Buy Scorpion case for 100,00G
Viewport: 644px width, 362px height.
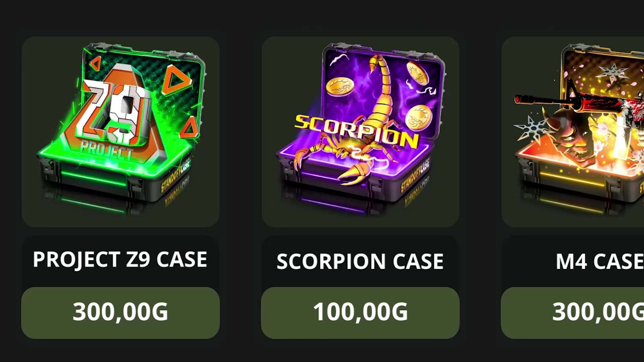tap(360, 313)
